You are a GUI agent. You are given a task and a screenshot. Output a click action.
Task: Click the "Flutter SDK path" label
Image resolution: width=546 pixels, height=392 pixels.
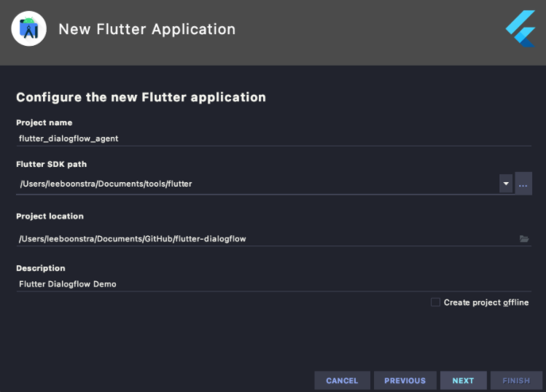[51, 164]
